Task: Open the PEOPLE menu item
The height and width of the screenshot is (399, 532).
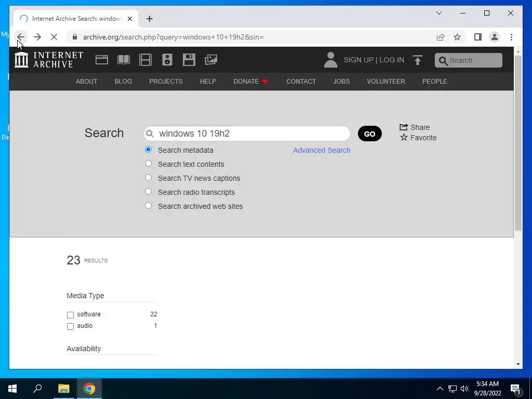Action: [435, 82]
